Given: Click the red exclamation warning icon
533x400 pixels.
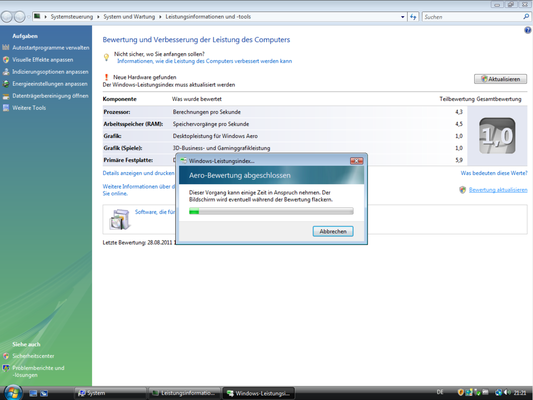Looking at the screenshot, I should coord(106,77).
